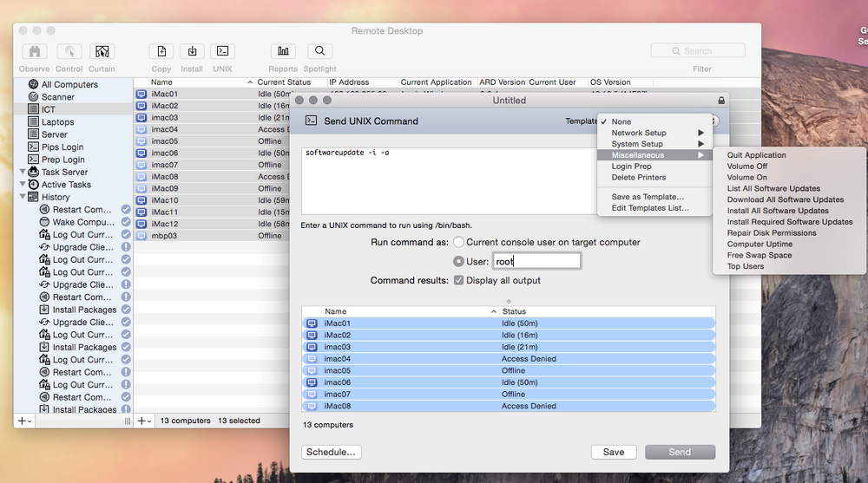868x483 pixels.
Task: Click the Curtain toolbar icon
Action: pos(102,51)
